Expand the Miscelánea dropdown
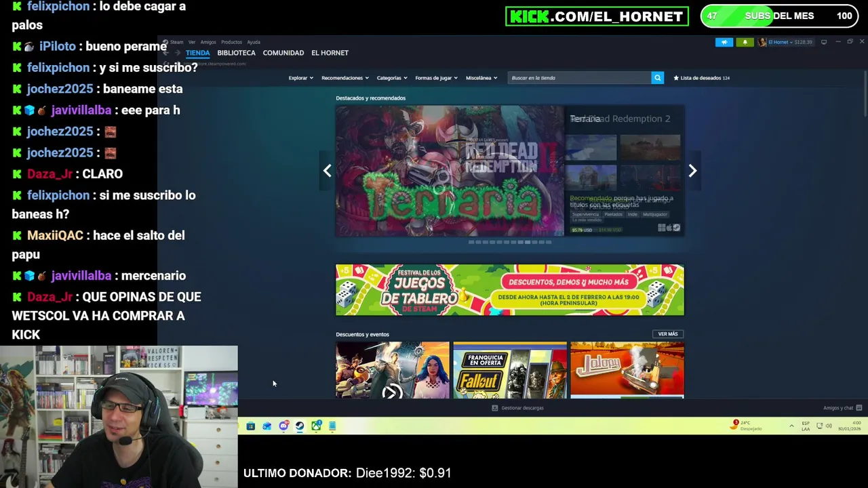868x488 pixels. [x=481, y=78]
